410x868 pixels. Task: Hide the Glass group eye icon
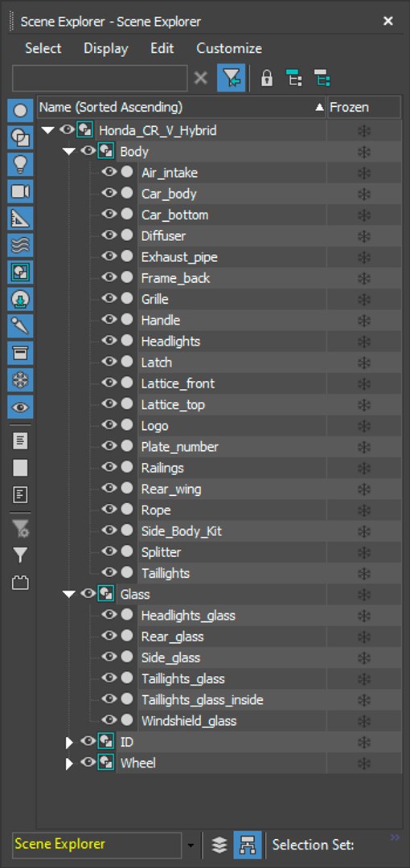[88, 593]
